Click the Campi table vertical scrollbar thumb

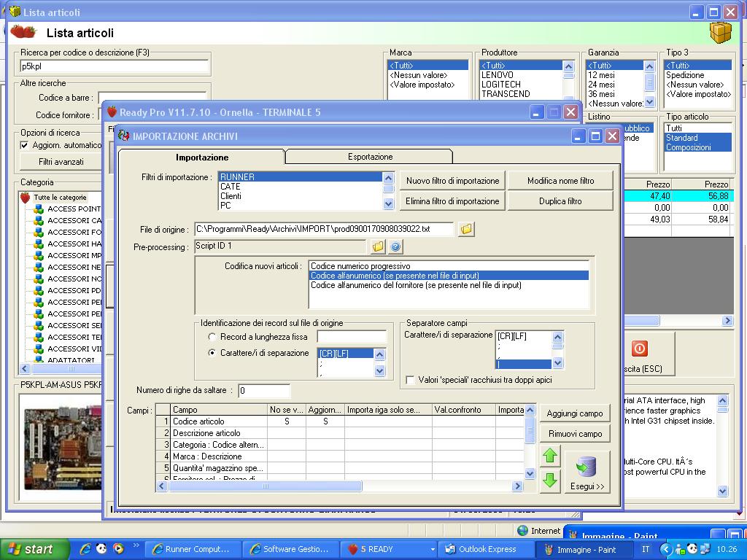pyautogui.click(x=530, y=430)
